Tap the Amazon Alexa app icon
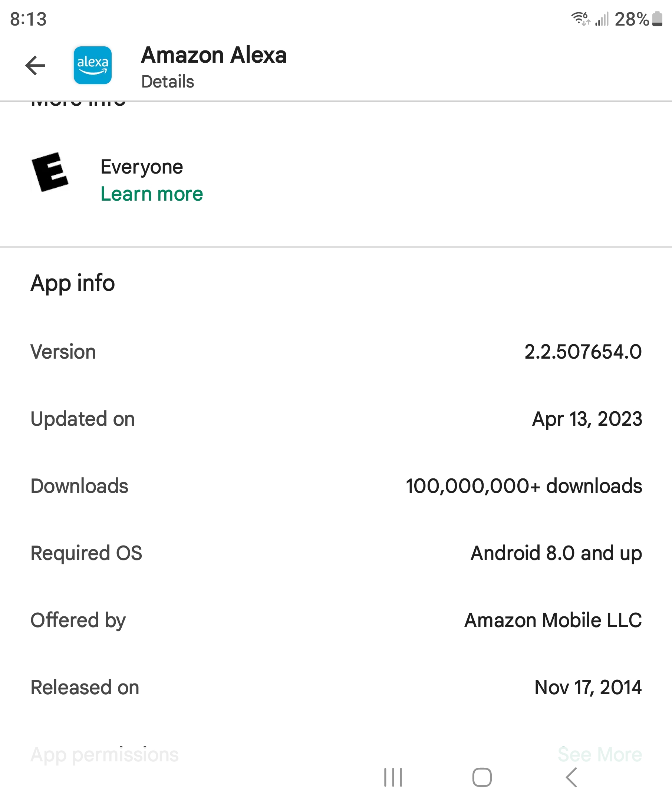672x807 pixels. click(x=93, y=65)
